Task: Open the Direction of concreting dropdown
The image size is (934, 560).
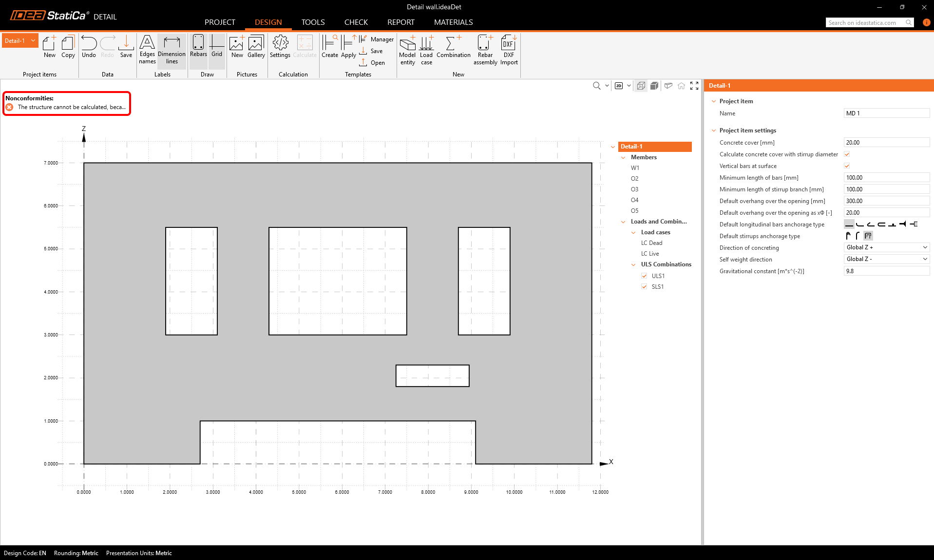Action: point(886,247)
